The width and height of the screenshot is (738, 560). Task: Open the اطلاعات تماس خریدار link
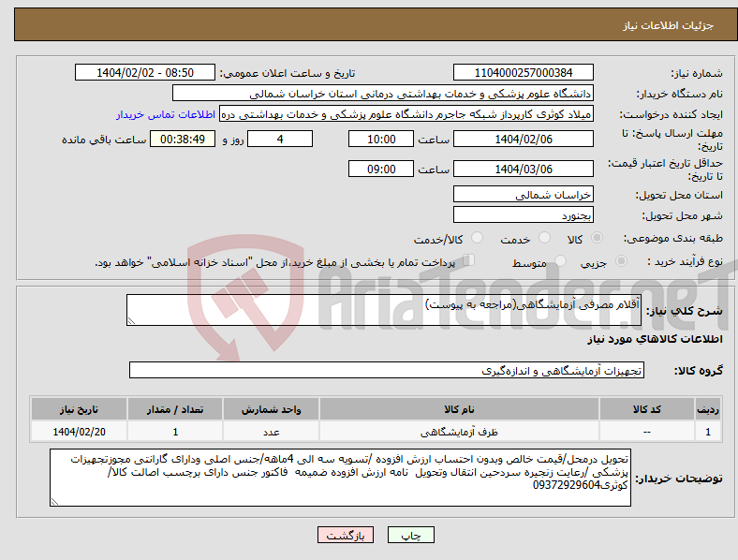click(166, 114)
